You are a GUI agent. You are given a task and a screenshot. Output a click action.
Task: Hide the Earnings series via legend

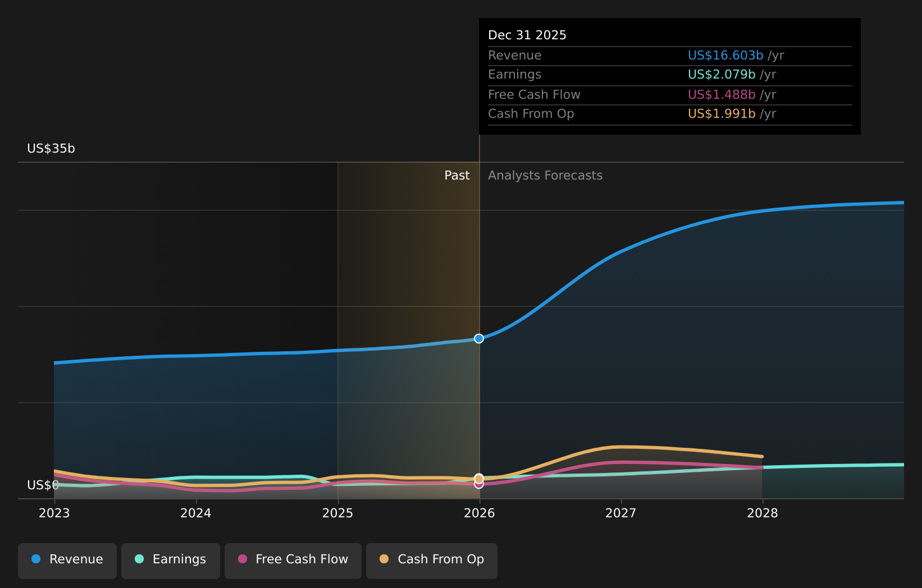point(171,560)
